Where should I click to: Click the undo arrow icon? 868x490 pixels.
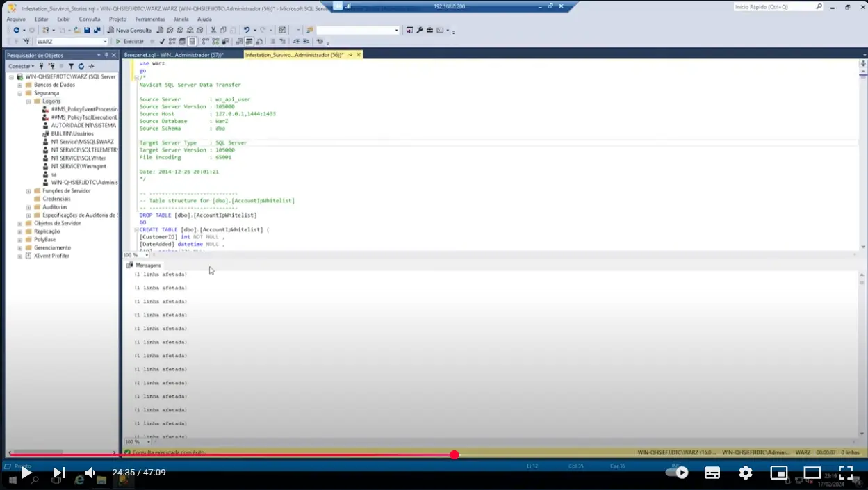click(247, 31)
